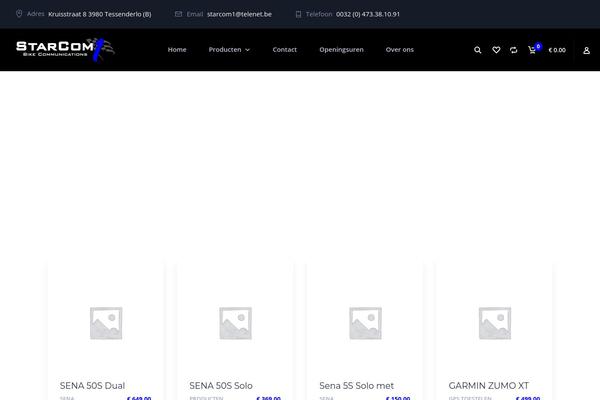Expand the Producten dropdown chevron

pos(247,50)
